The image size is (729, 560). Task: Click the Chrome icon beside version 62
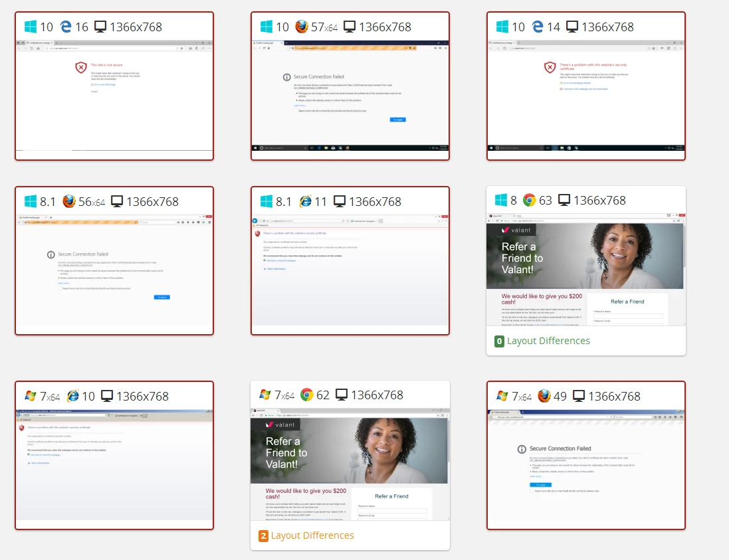307,395
